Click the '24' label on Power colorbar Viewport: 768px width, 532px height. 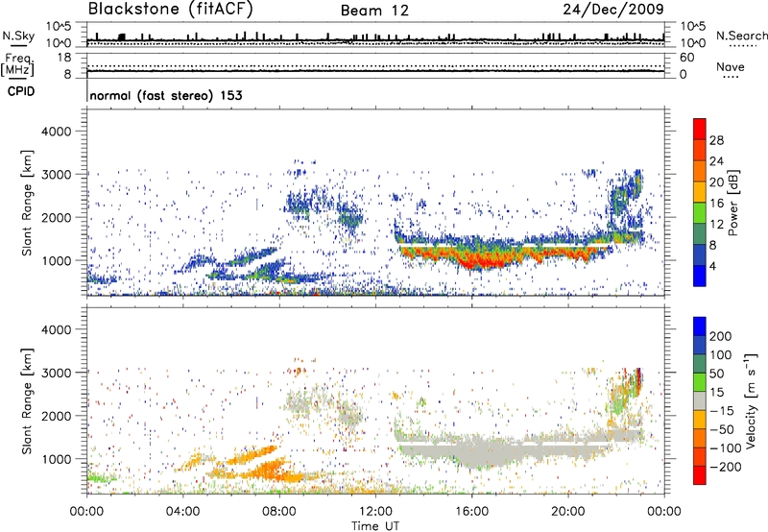(x=716, y=161)
